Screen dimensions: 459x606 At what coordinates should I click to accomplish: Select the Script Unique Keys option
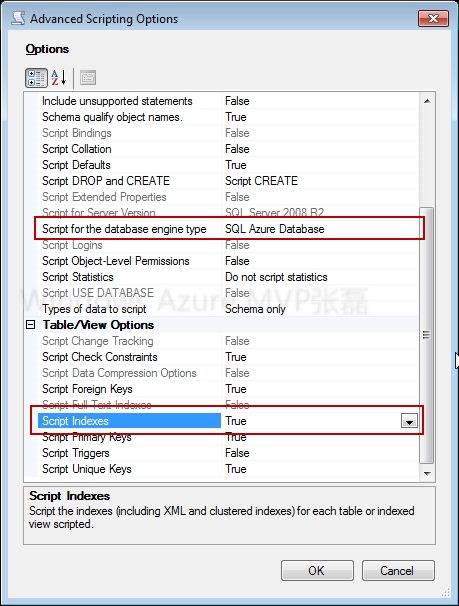tap(228, 469)
